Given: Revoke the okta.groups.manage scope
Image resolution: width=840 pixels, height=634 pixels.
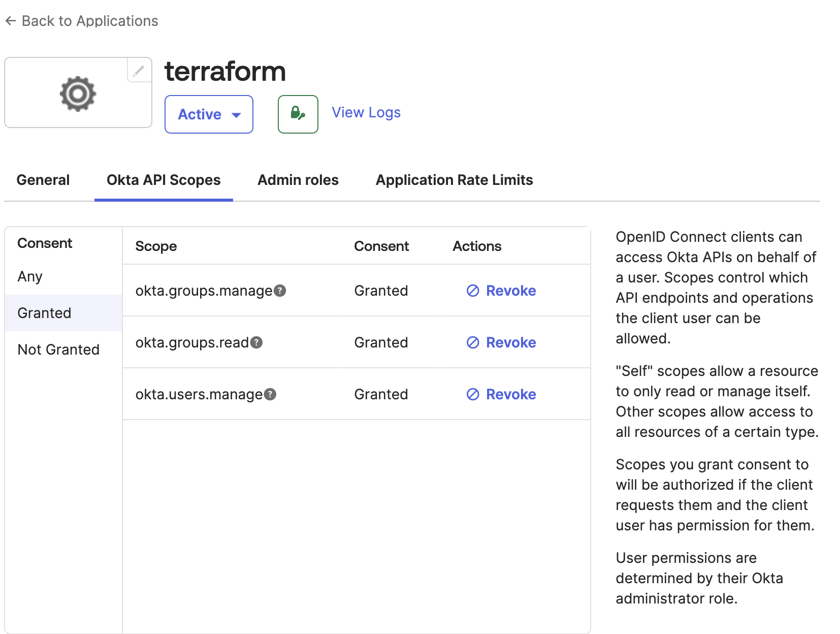Looking at the screenshot, I should coord(501,291).
